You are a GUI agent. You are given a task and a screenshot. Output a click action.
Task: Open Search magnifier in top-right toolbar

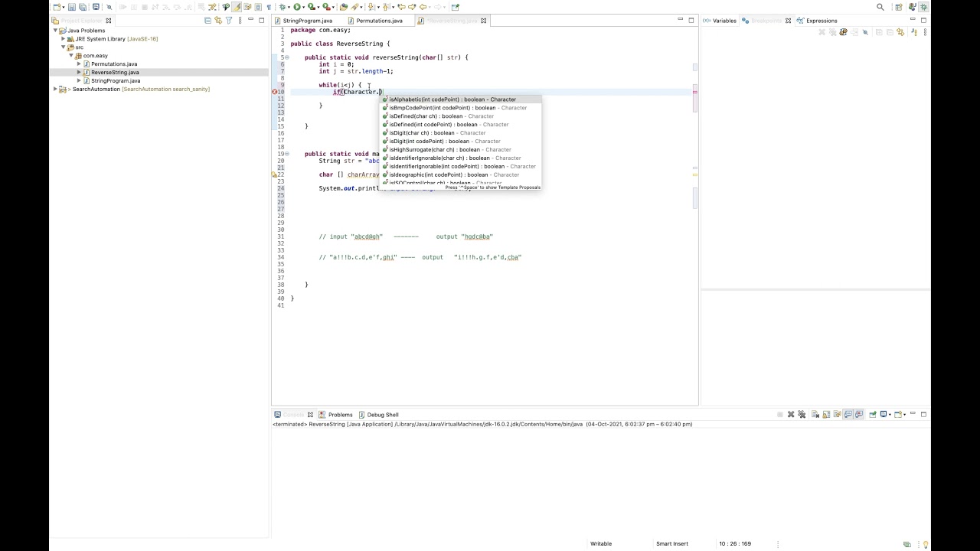click(x=880, y=7)
